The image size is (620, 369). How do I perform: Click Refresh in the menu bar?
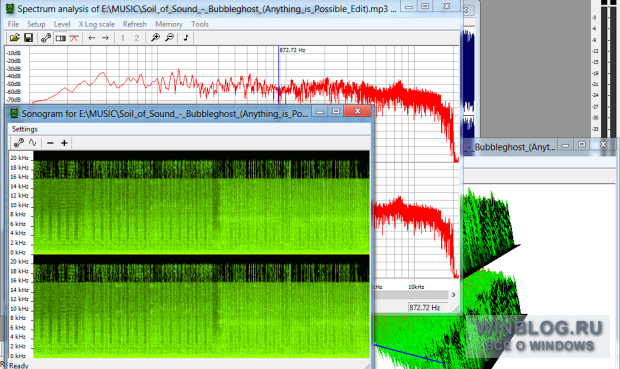[135, 24]
